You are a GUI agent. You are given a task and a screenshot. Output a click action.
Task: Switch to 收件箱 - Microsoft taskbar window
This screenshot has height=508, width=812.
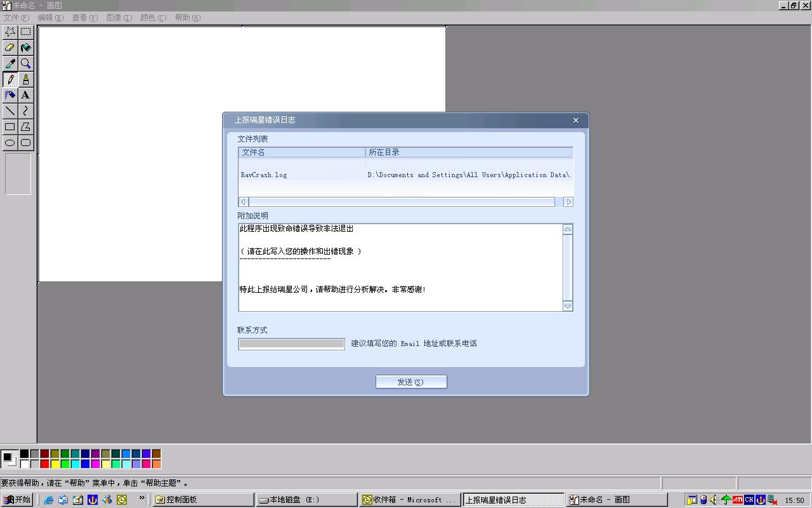pyautogui.click(x=410, y=500)
